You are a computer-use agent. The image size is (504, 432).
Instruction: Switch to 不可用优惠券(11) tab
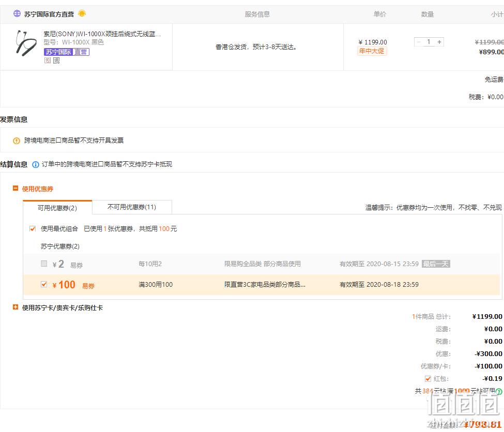click(132, 207)
